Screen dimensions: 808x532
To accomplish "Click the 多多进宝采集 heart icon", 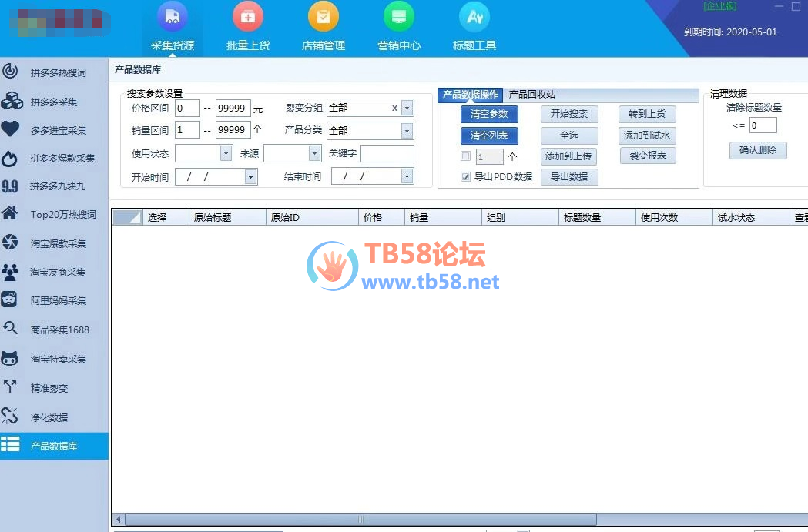I will point(10,129).
